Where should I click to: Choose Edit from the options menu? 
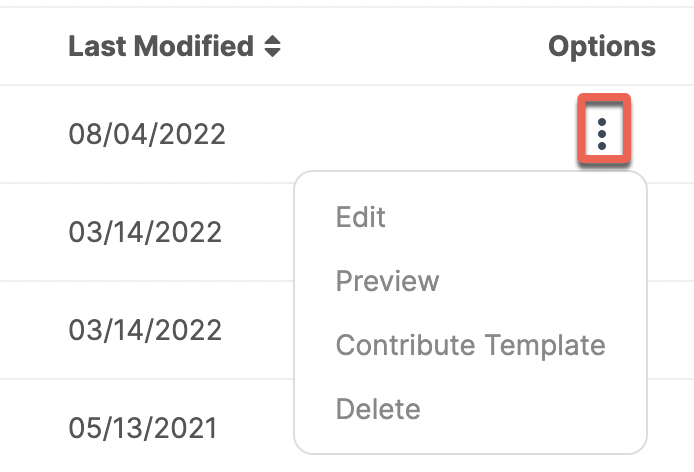click(x=361, y=217)
